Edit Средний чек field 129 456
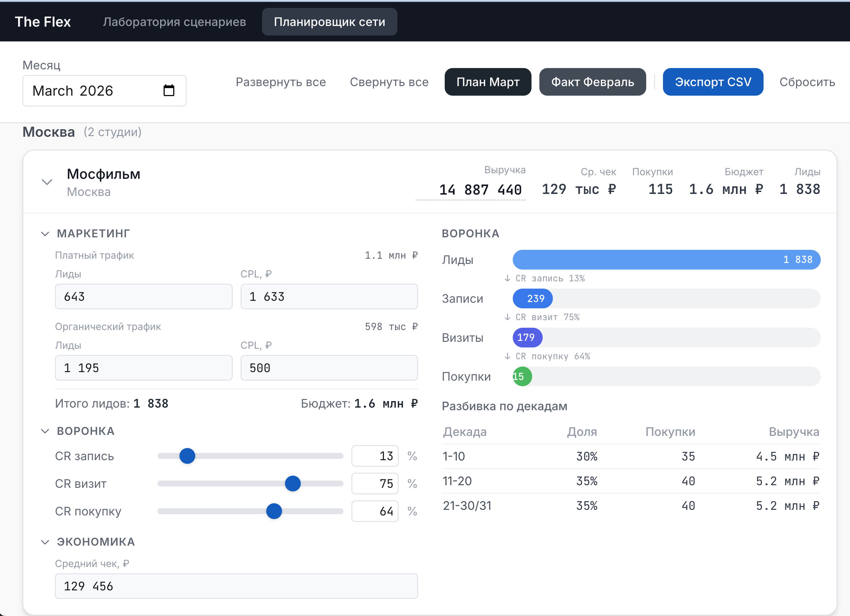The height and width of the screenshot is (616, 850). pos(236,586)
